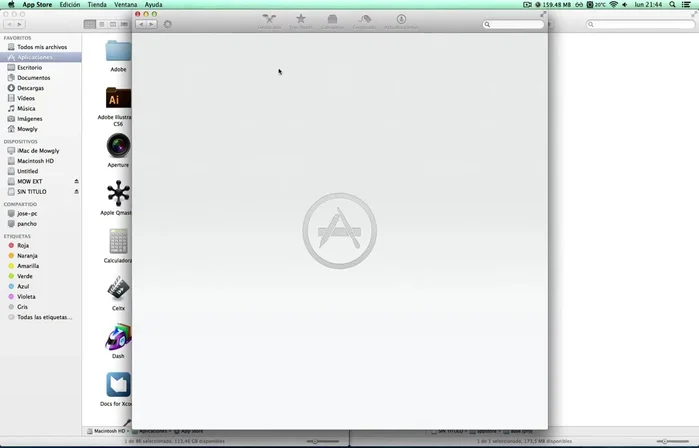Eject the MOW EXT drive
Viewport: 699px width, 448px height.
tap(76, 181)
